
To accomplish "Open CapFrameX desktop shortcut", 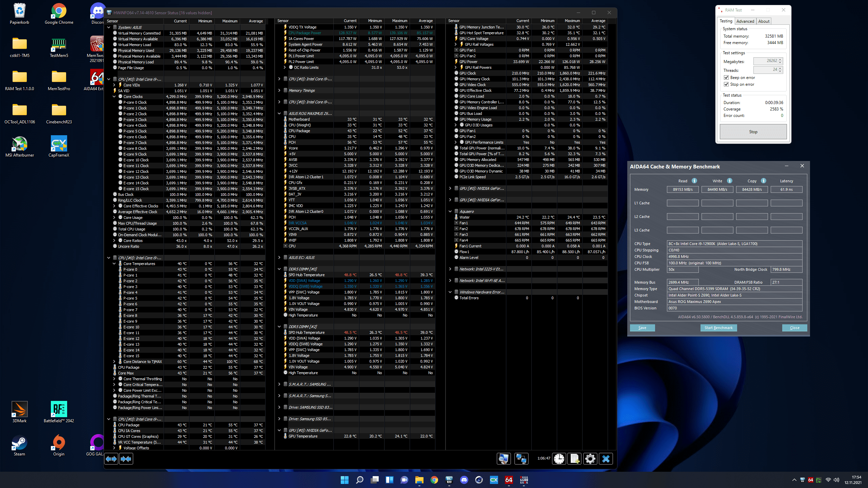I will click(59, 147).
